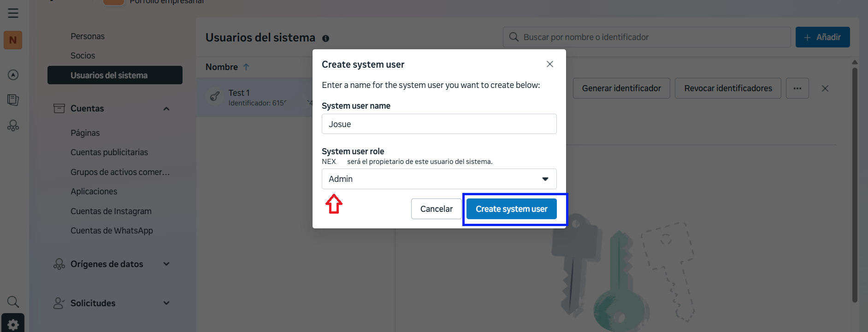Click the vertical scrollbar on the right
This screenshot has height=332, width=868.
click(855, 184)
